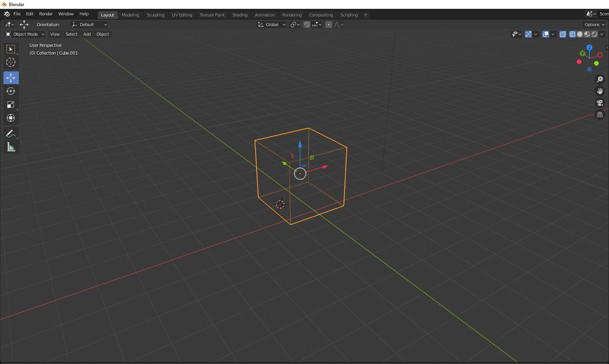Screen dimensions: 609x364
Task: Click the negative Z blue dot on gizmo
Action: tap(589, 69)
